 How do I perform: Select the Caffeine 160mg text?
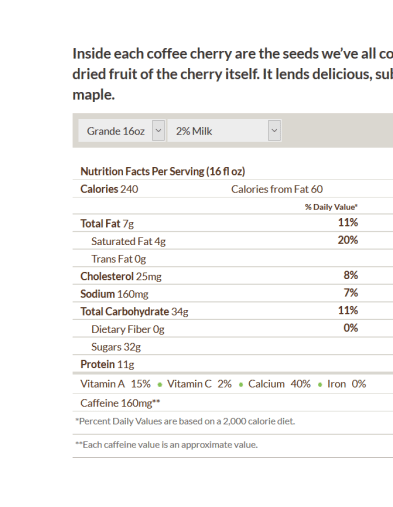pyautogui.click(x=120, y=403)
